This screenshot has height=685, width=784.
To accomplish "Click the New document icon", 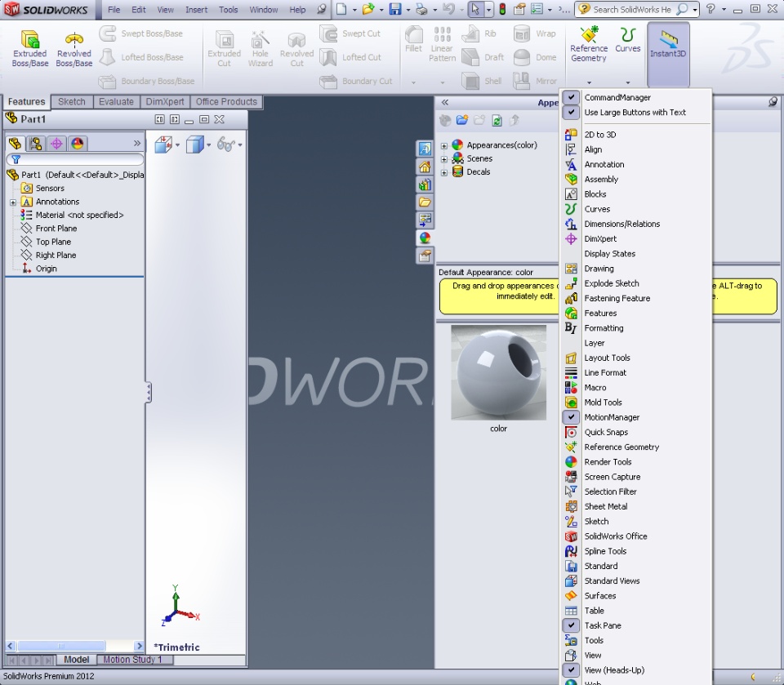I will 341,9.
